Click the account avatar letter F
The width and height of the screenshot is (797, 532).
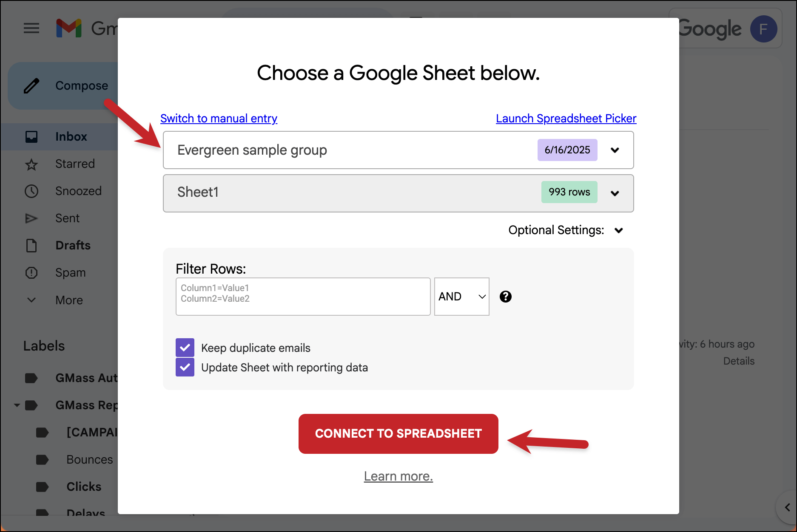[763, 29]
